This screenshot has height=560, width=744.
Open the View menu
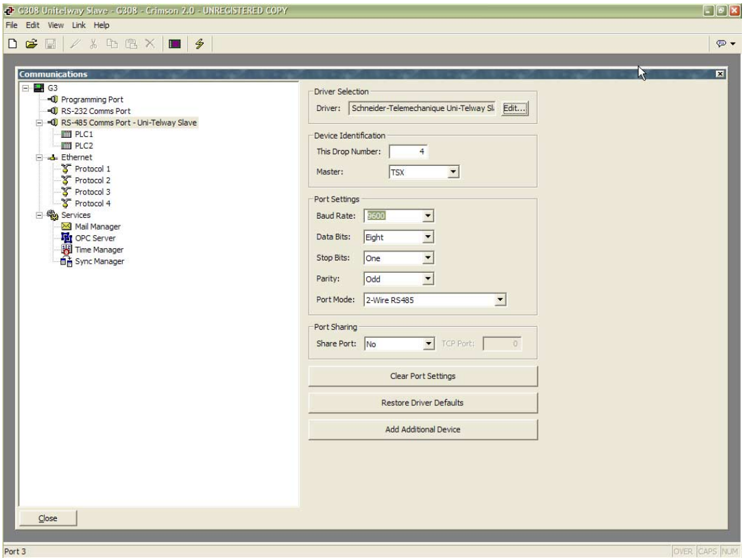[56, 25]
